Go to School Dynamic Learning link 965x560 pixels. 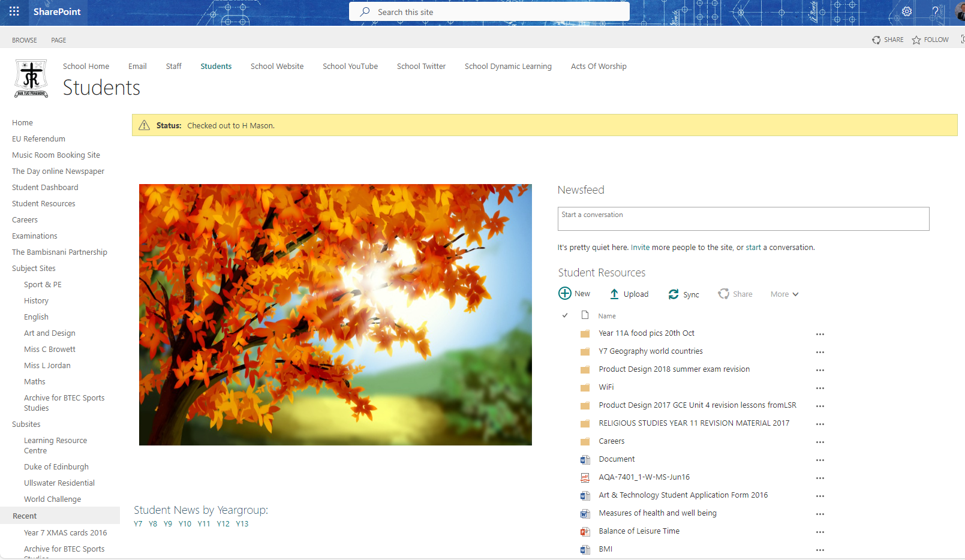click(x=508, y=66)
